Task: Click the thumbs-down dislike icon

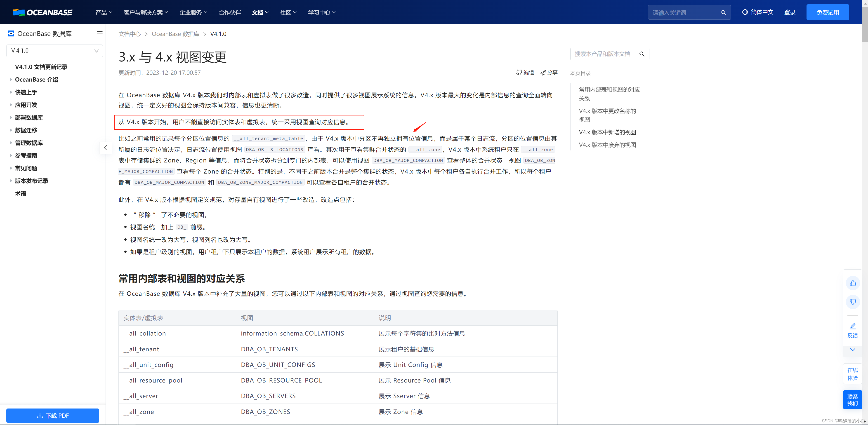Action: [x=852, y=302]
